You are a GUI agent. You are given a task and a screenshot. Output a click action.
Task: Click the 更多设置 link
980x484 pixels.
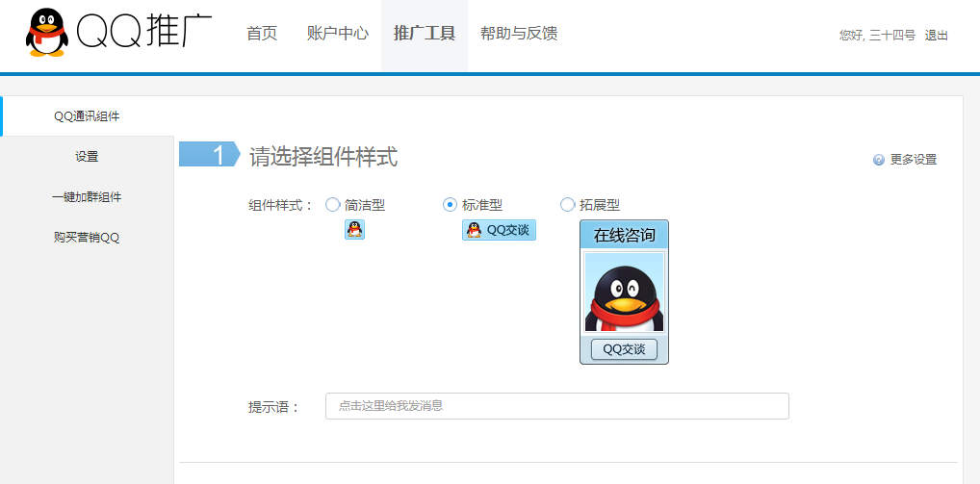[914, 160]
